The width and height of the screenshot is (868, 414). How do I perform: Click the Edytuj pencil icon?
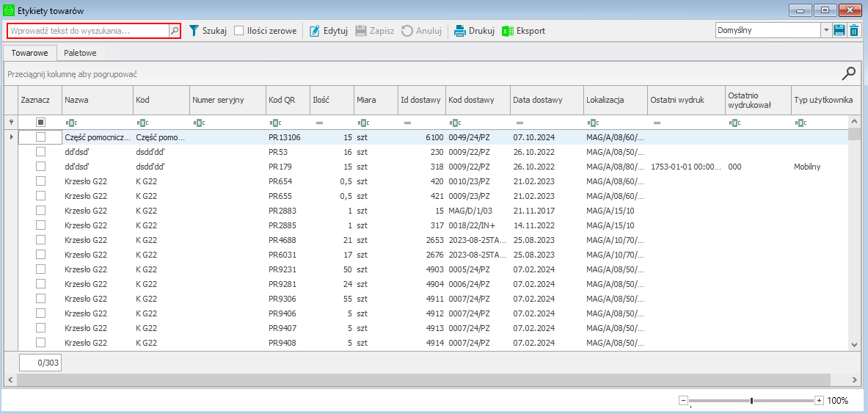[315, 31]
